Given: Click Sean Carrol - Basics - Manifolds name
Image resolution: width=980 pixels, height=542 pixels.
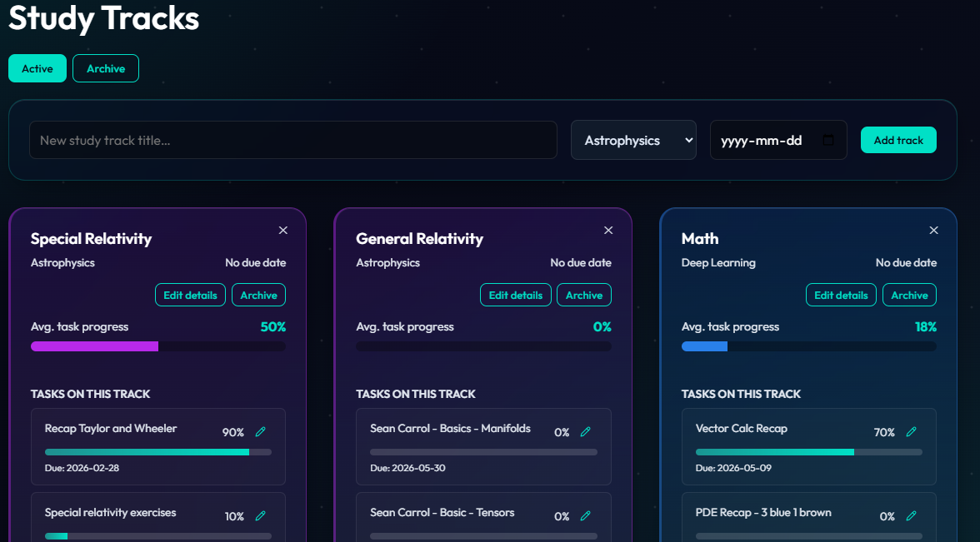Looking at the screenshot, I should coord(450,428).
